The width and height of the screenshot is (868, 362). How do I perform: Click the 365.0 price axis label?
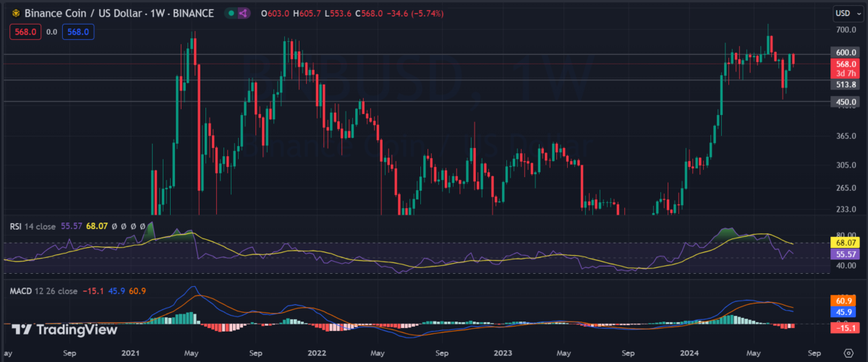pyautogui.click(x=845, y=136)
